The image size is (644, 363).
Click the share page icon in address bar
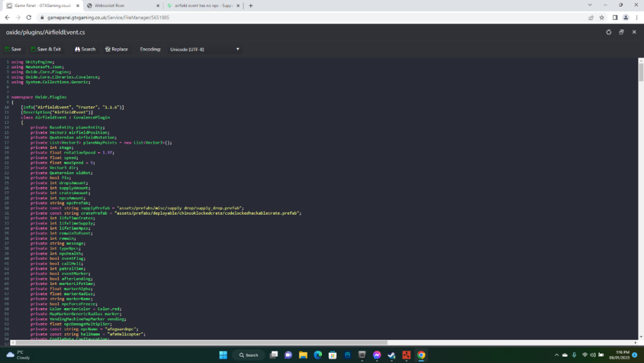click(591, 17)
